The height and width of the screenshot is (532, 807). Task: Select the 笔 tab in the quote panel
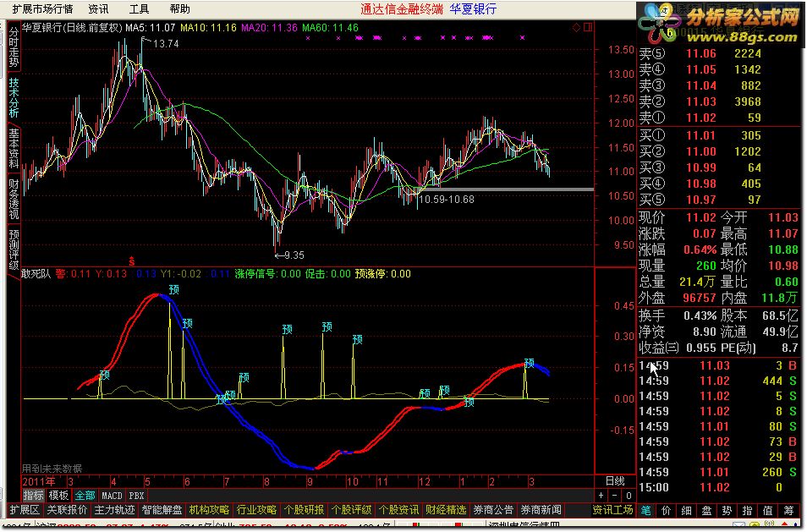(645, 510)
